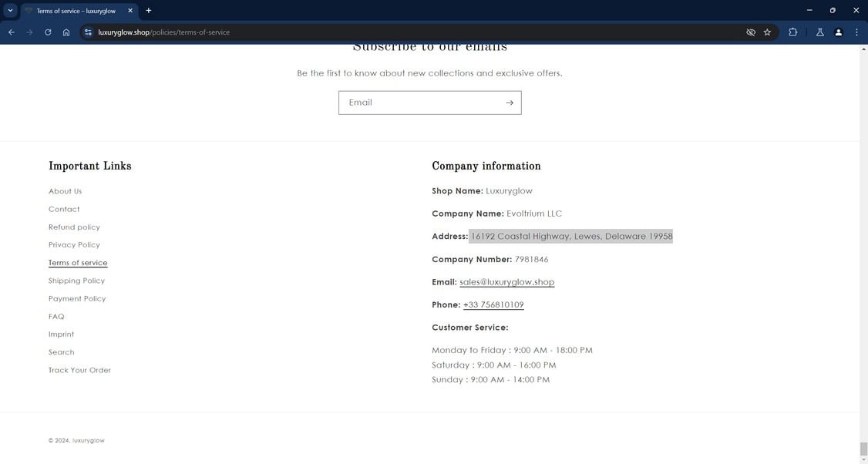Close the Terms of service tab
Viewport: 868px width, 464px height.
[130, 11]
